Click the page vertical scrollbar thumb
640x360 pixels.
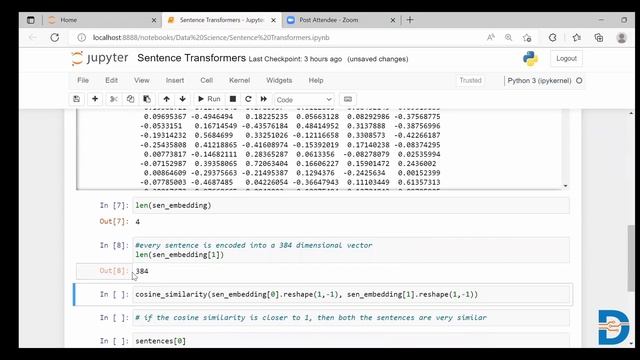[x=631, y=258]
